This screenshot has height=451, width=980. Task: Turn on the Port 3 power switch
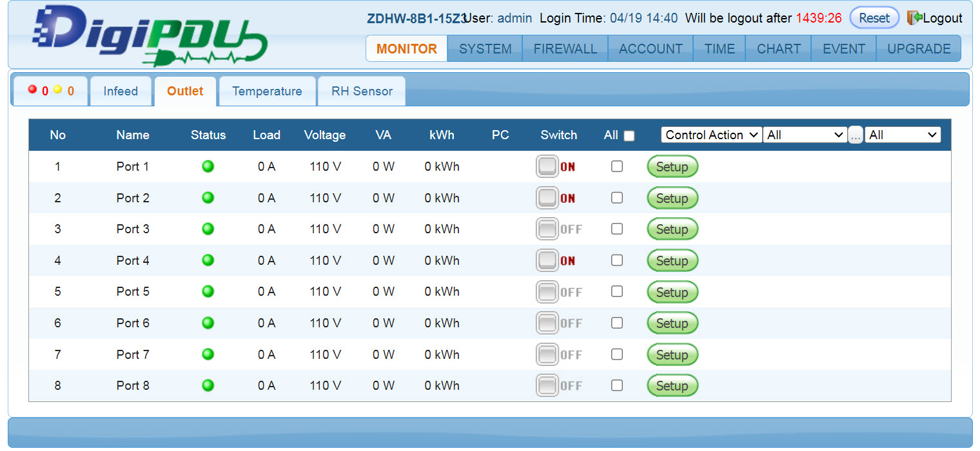548,229
